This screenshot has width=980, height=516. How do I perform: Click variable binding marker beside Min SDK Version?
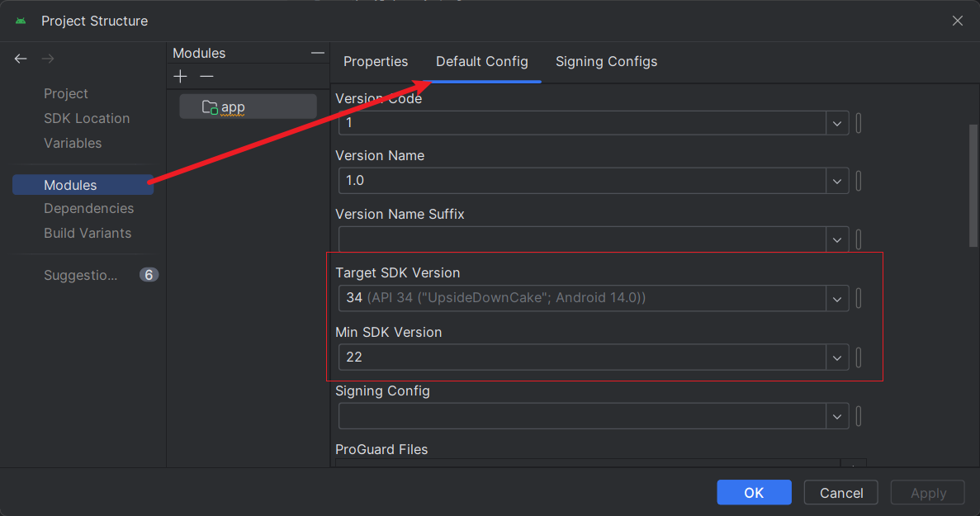click(x=859, y=357)
